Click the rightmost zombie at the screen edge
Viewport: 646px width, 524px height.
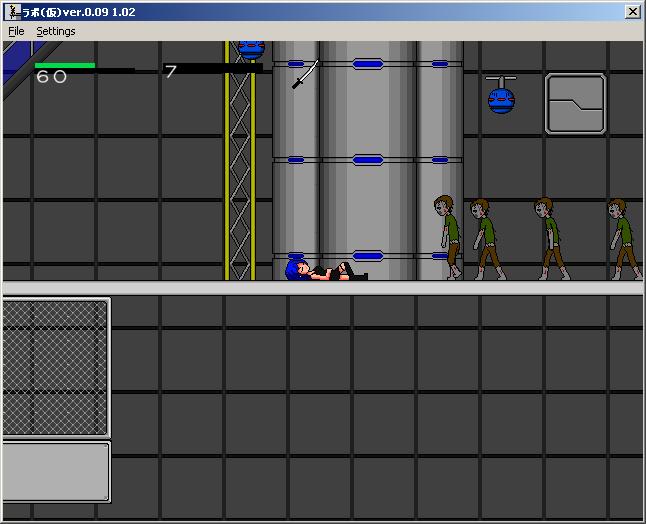(623, 238)
